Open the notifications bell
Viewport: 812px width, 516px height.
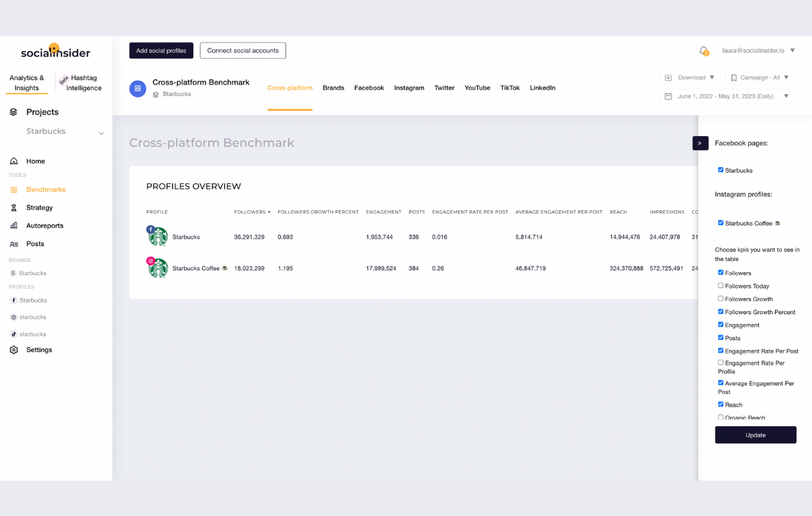(704, 50)
